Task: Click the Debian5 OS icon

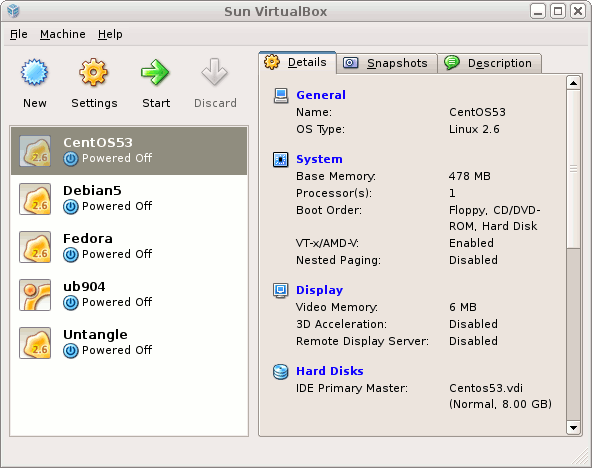Action: click(35, 199)
